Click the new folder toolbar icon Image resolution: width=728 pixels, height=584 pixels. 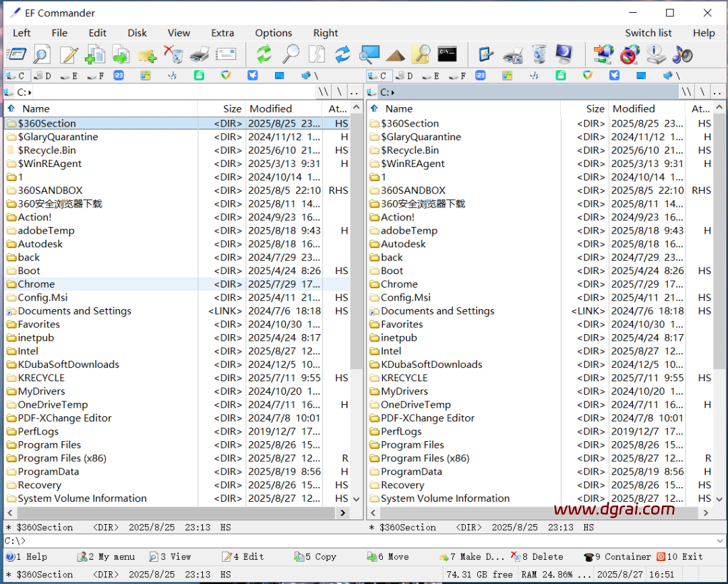click(147, 55)
